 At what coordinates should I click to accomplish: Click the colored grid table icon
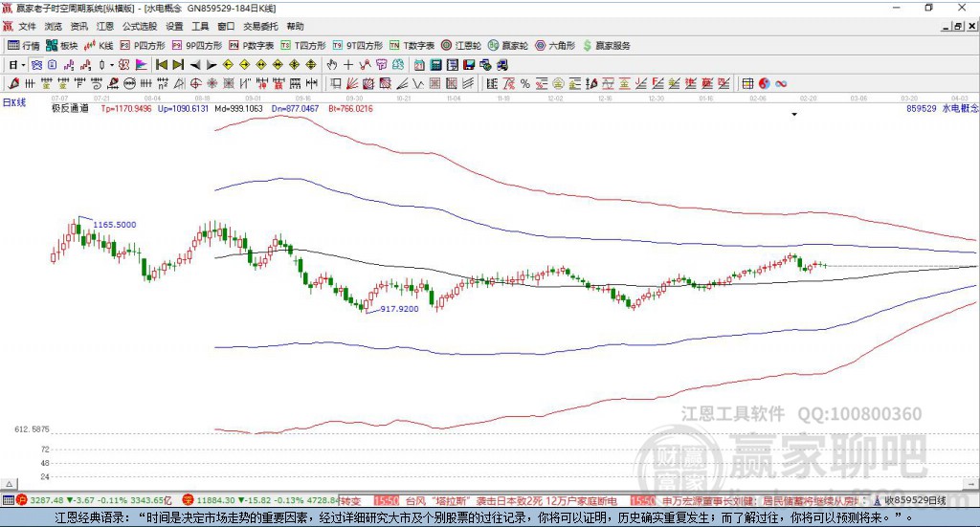(x=747, y=83)
